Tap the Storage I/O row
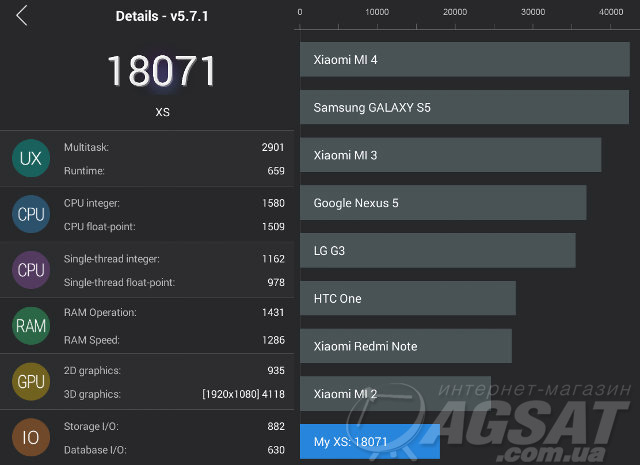The height and width of the screenshot is (465, 640). 174,427
